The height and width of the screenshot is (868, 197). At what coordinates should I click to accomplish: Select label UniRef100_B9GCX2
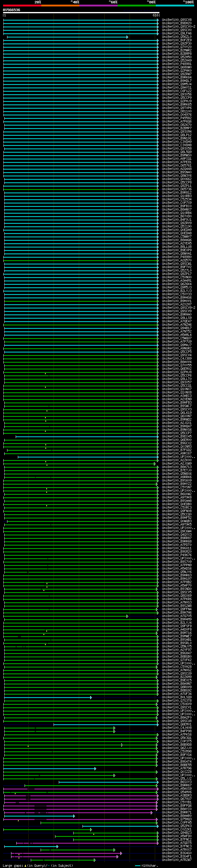pyautogui.click(x=177, y=443)
